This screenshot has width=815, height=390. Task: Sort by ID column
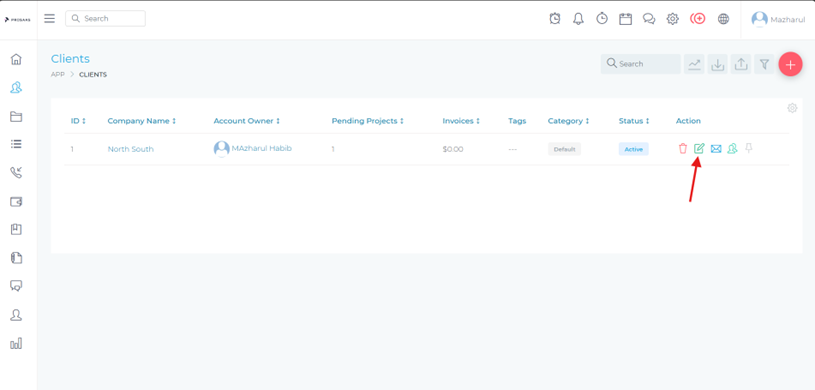78,121
